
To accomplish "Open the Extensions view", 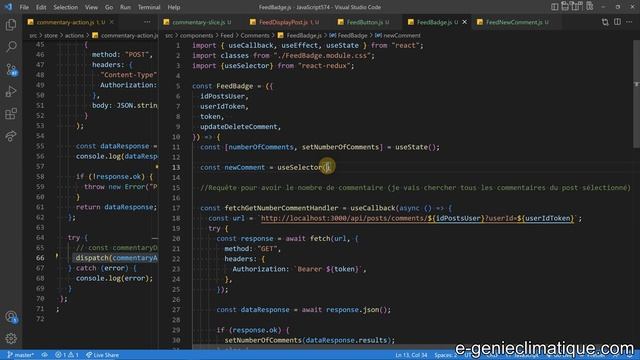I will pyautogui.click(x=11, y=113).
